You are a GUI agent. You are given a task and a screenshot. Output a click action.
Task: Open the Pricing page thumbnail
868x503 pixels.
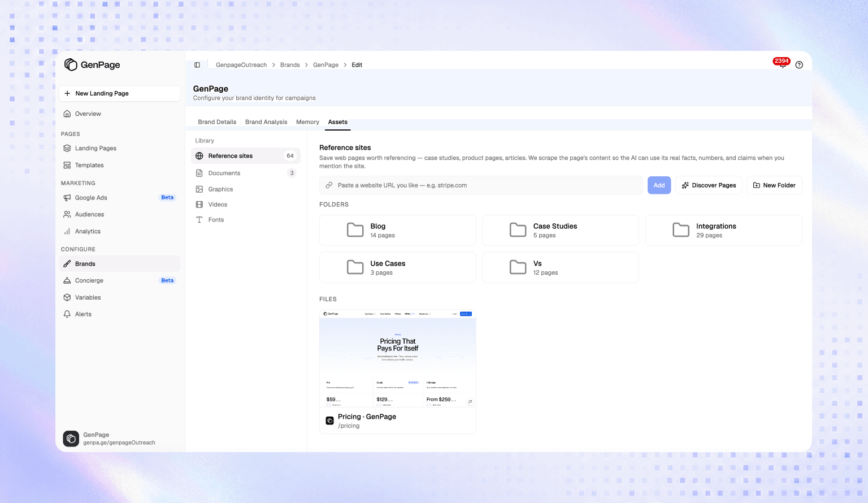click(x=398, y=358)
